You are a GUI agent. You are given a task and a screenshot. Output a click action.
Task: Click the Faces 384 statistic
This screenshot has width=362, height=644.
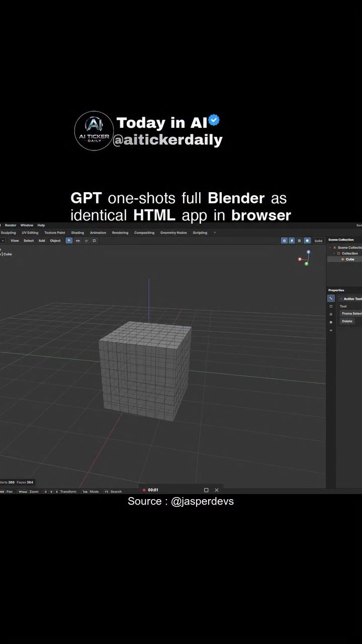click(x=25, y=482)
